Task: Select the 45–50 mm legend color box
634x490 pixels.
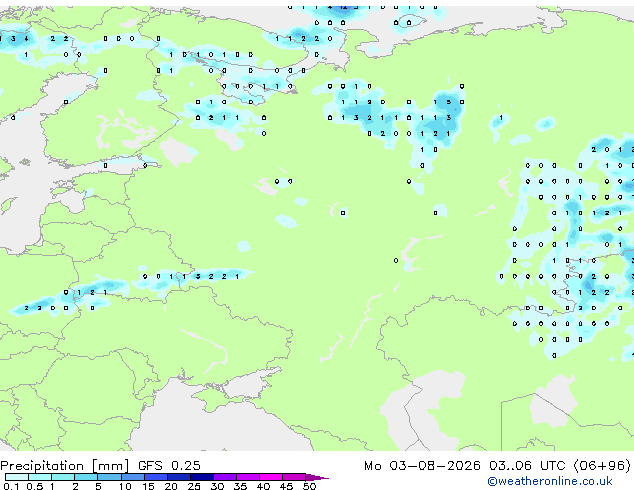Action: pyautogui.click(x=294, y=477)
